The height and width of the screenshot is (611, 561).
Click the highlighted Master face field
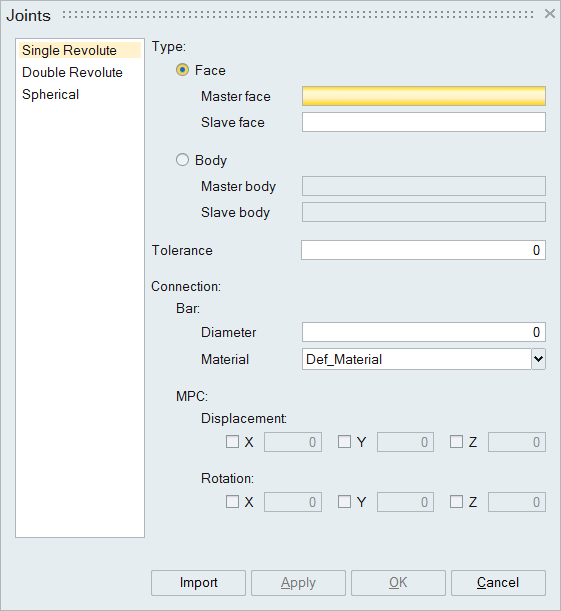click(423, 96)
